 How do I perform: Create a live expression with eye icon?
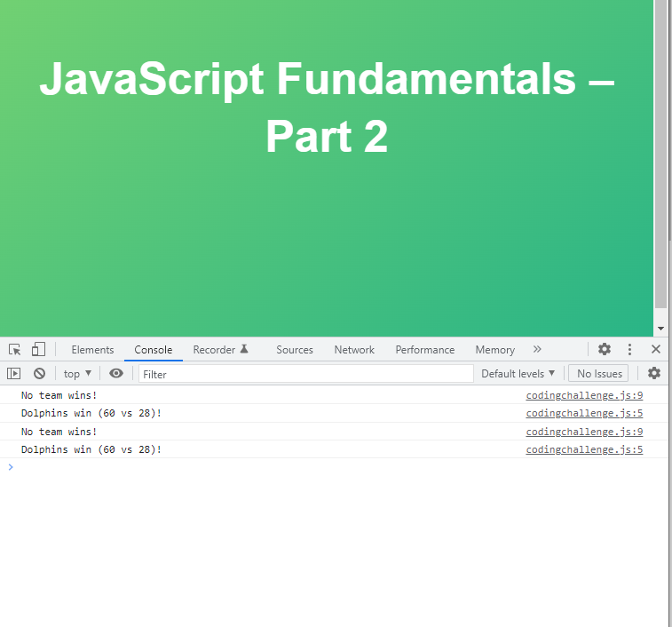point(116,374)
